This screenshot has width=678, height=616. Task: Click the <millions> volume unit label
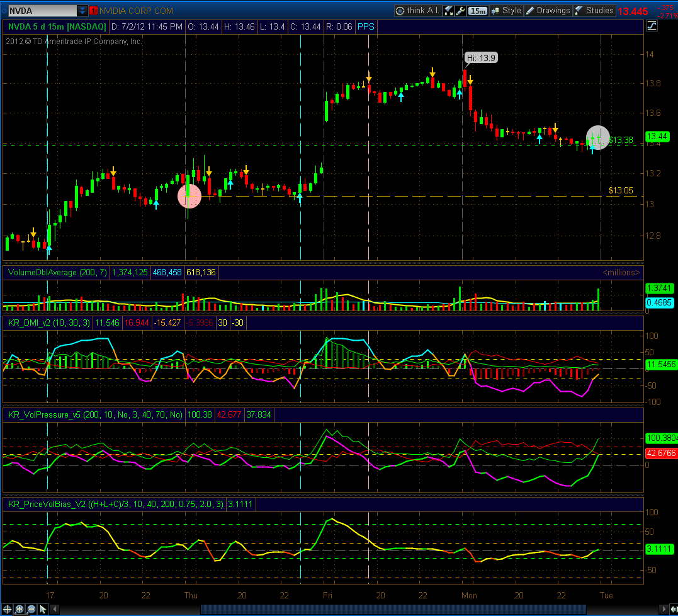[x=621, y=273]
